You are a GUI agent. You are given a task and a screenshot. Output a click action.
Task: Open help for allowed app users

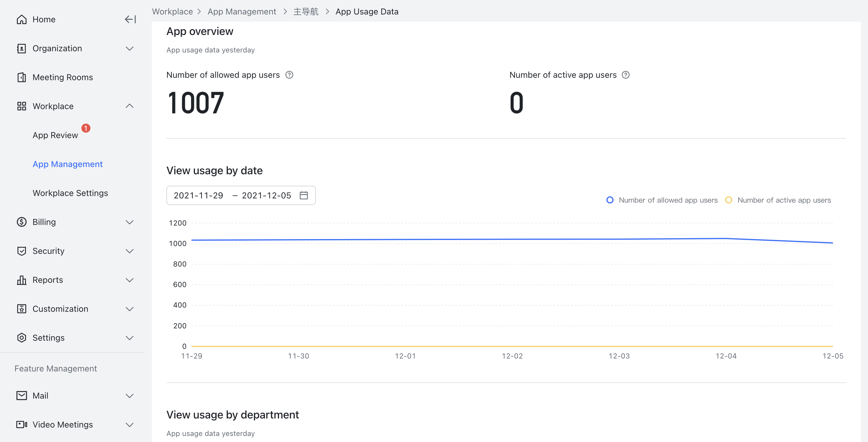289,75
